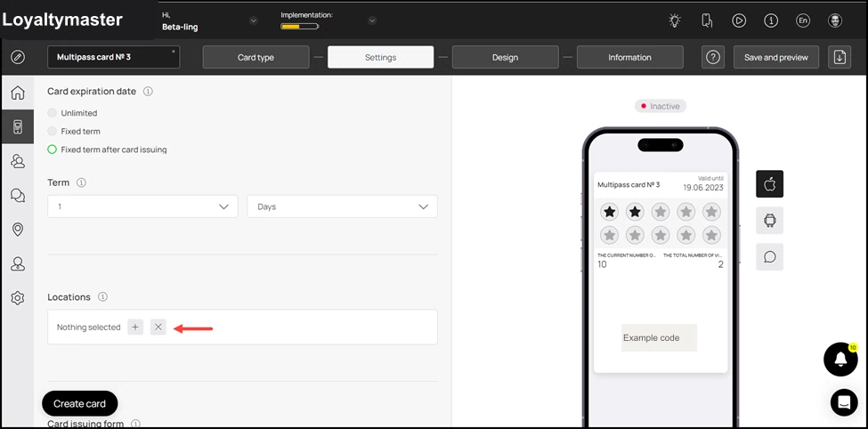The width and height of the screenshot is (868, 429).
Task: Click the Implementation progress bar
Action: coord(299,26)
